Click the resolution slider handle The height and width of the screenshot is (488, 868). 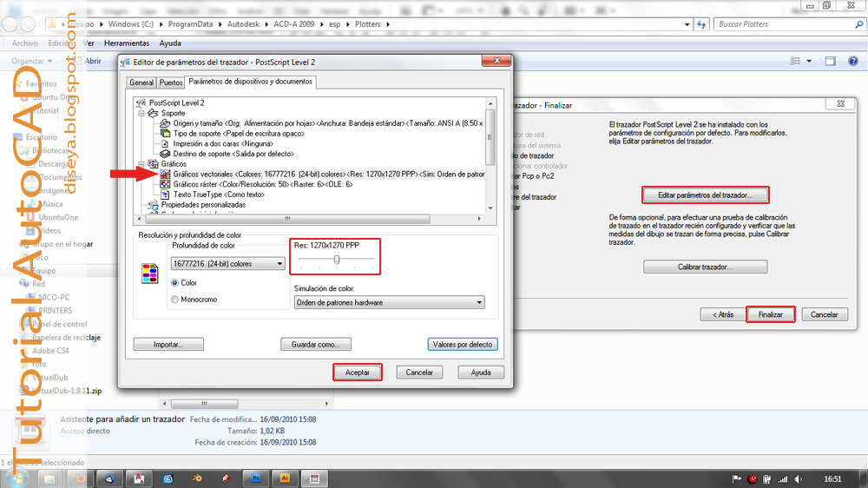(337, 260)
